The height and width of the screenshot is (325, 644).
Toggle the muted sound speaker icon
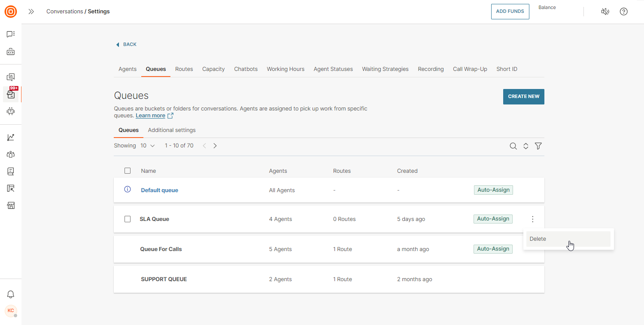(605, 12)
